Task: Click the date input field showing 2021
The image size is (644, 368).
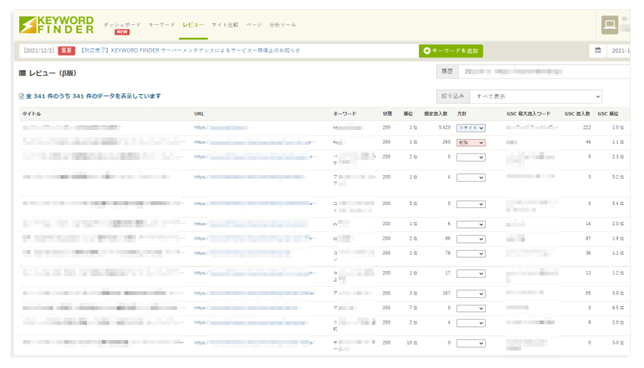Action: coord(618,51)
